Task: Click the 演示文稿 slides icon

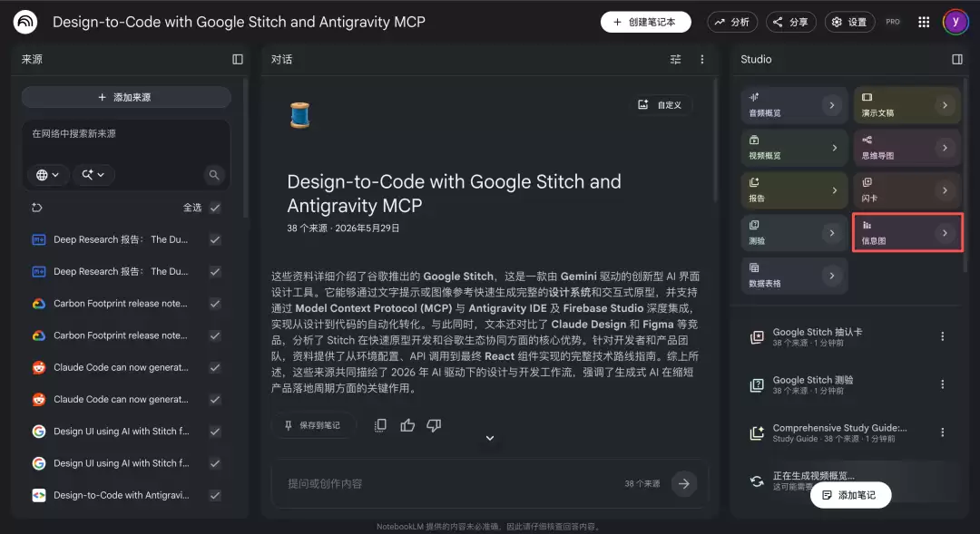Action: pyautogui.click(x=867, y=97)
